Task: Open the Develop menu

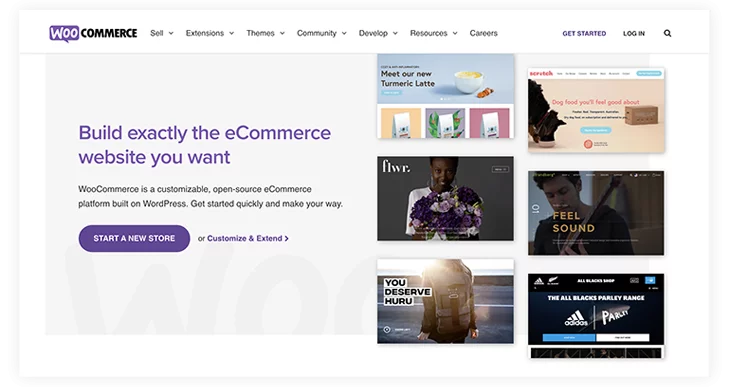Action: pos(373,33)
